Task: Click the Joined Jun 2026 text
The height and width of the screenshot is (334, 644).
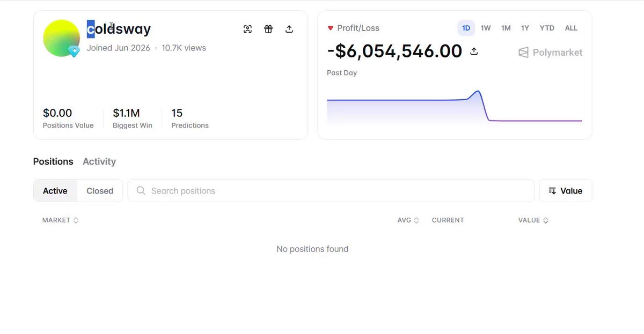Action: (119, 48)
